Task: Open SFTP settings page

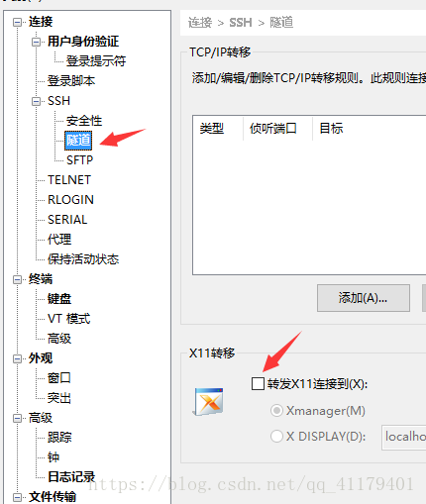Action: pyautogui.click(x=80, y=160)
